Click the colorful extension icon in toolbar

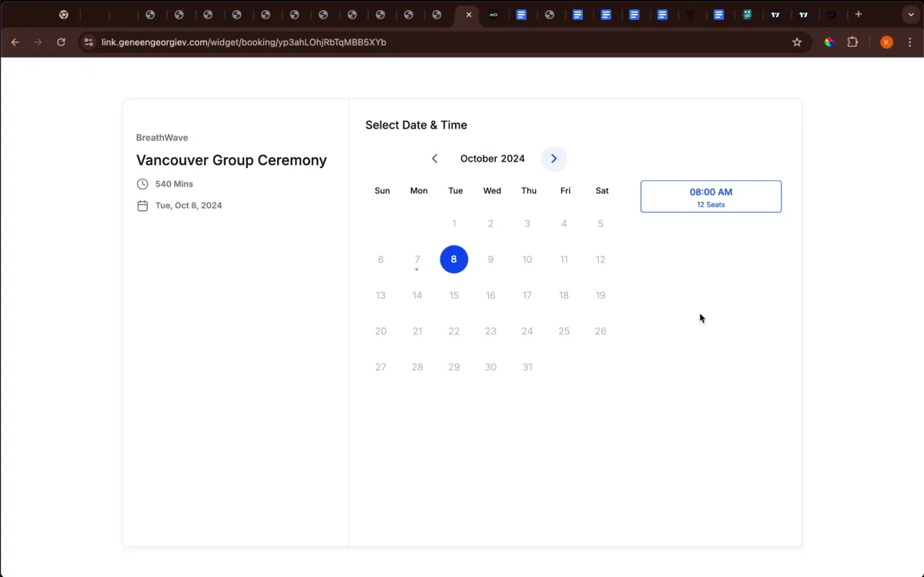[829, 42]
